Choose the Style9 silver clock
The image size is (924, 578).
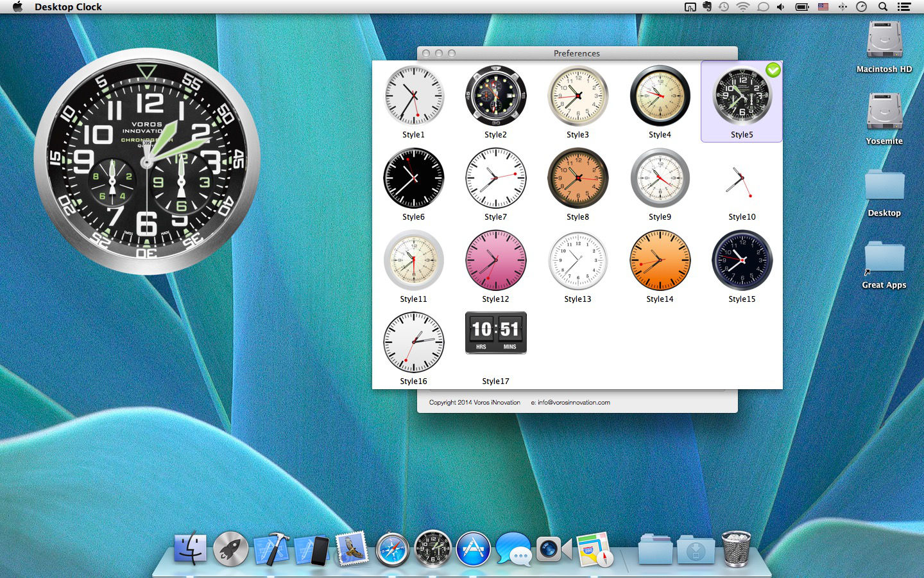point(660,178)
